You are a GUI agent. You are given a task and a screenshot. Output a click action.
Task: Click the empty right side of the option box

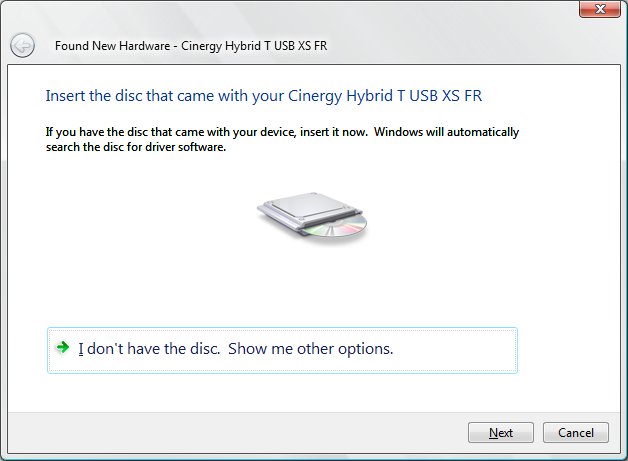coord(455,350)
